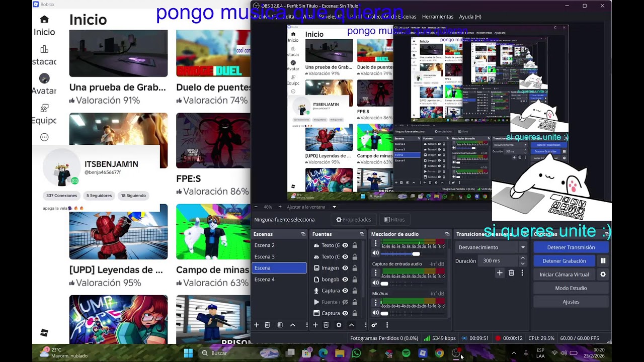Viewport: 644px width, 362px height.
Task: Remove the selected scene via Escenas trash icon
Action: pyautogui.click(x=267, y=325)
